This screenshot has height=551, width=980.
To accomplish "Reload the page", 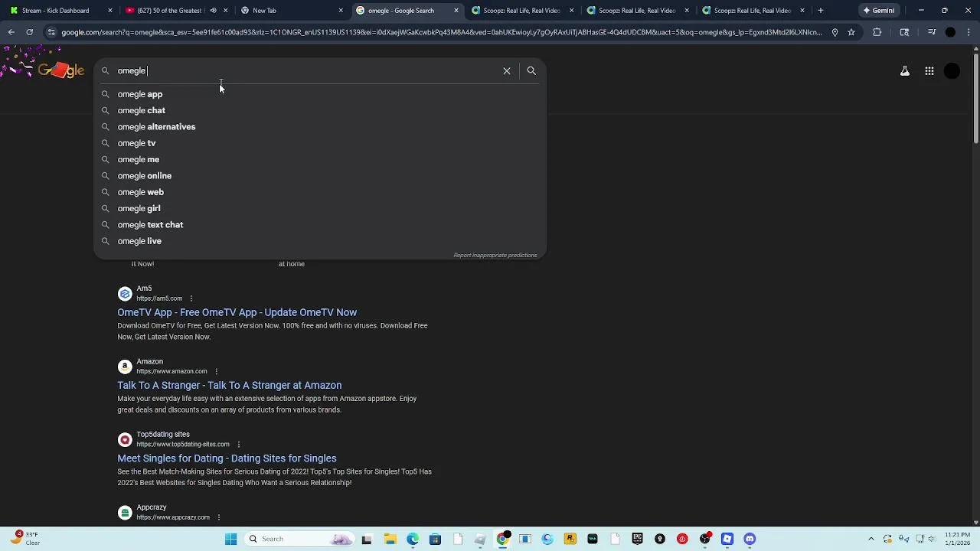I will (x=29, y=32).
